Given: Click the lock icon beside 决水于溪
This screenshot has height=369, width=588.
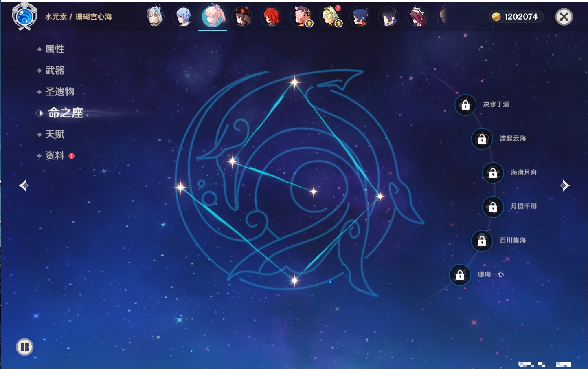Looking at the screenshot, I should pos(465,105).
